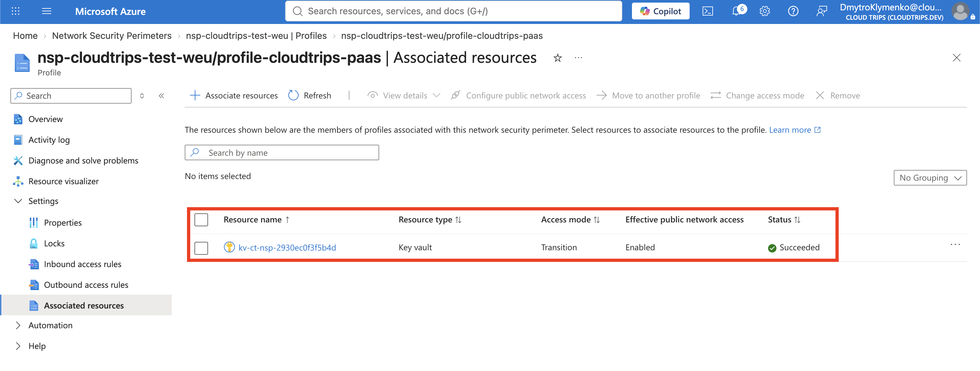Collapse the sidebar with the double chevron
Viewport: 980px width, 371px height.
161,96
